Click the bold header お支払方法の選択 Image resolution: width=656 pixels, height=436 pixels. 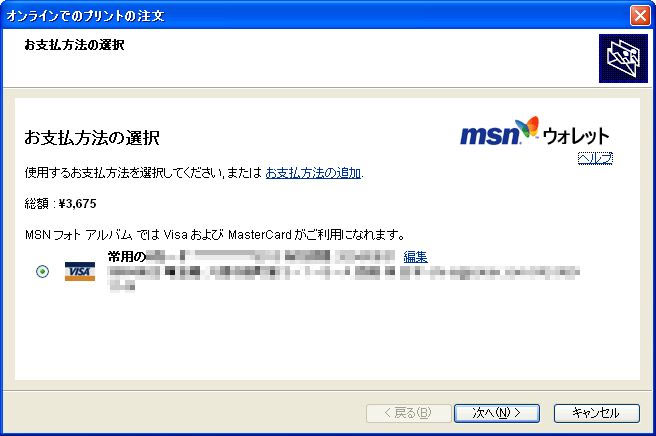[74, 45]
